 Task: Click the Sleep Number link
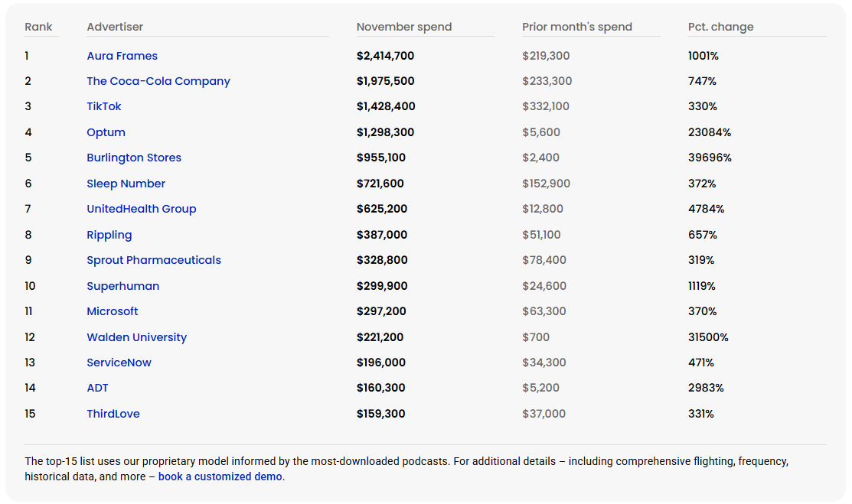click(x=126, y=184)
